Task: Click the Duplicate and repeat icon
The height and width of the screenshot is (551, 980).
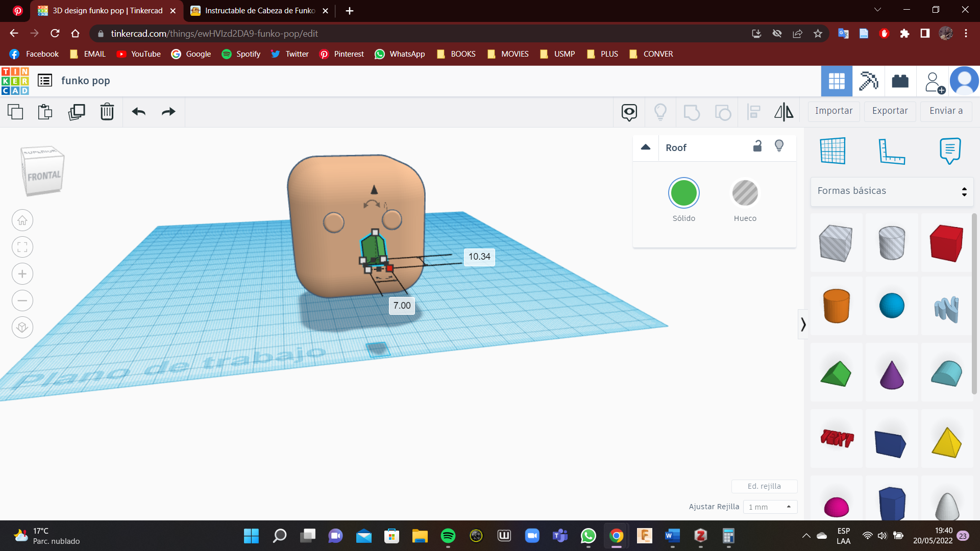Action: pyautogui.click(x=77, y=112)
